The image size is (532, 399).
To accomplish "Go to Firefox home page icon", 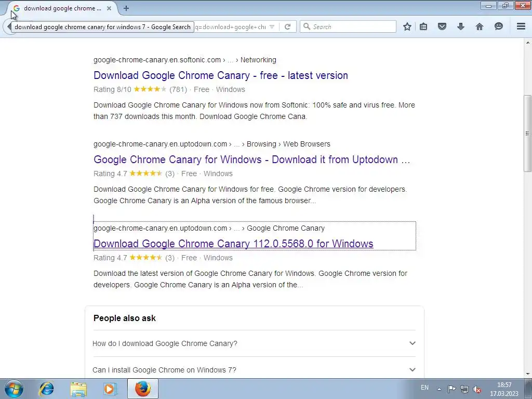I will 479,26.
